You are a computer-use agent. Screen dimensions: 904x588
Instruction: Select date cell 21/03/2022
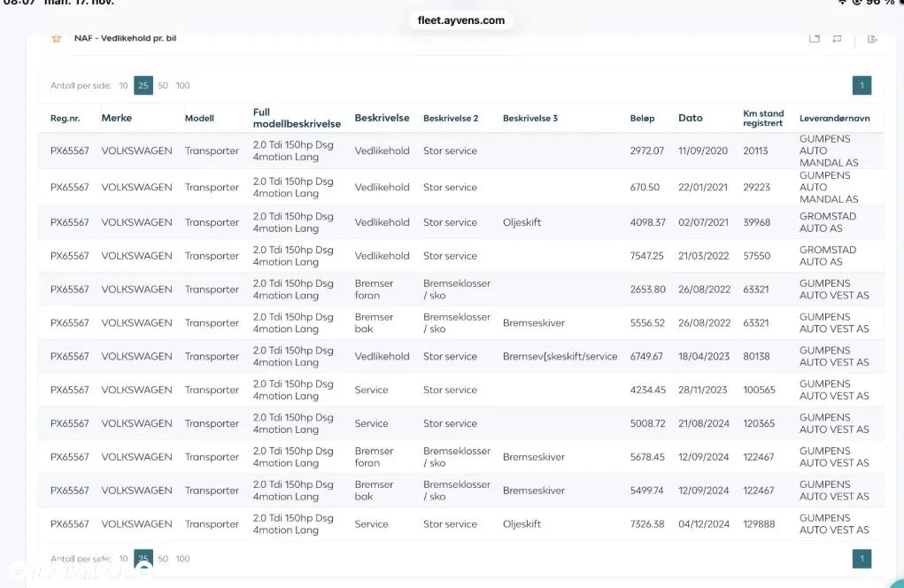703,256
